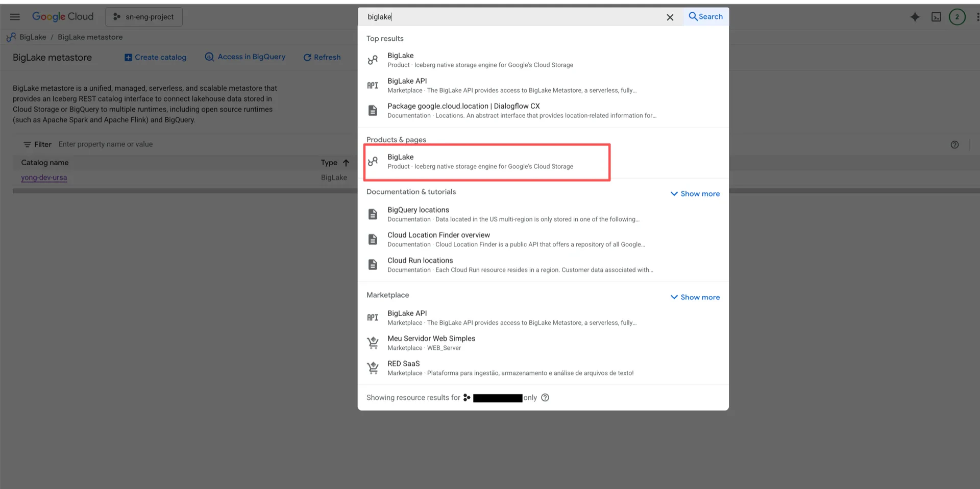Click the Filter icon

tap(28, 144)
